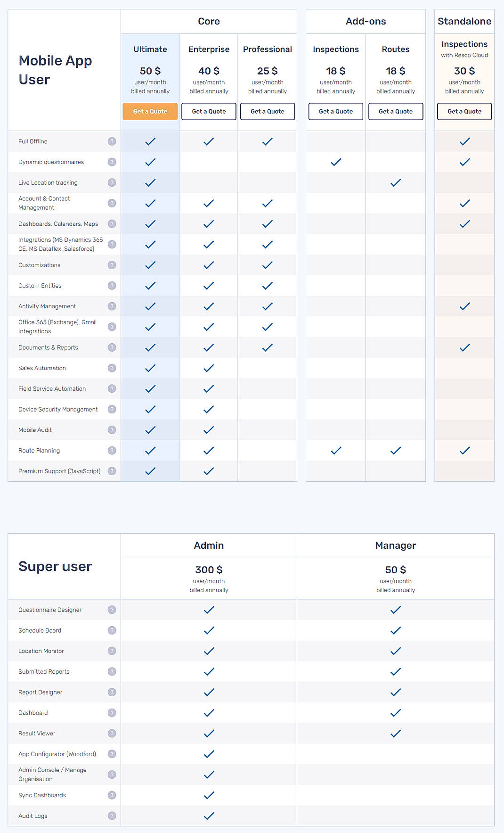Click Get a Quote for Ultimate plan
Image resolution: width=504 pixels, height=833 pixels.
(x=150, y=111)
